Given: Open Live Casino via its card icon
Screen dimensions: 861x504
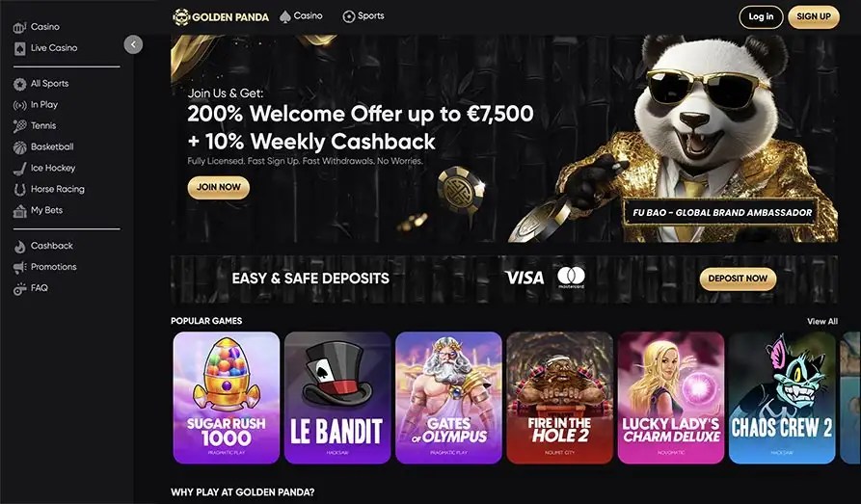Looking at the screenshot, I should pyautogui.click(x=20, y=48).
